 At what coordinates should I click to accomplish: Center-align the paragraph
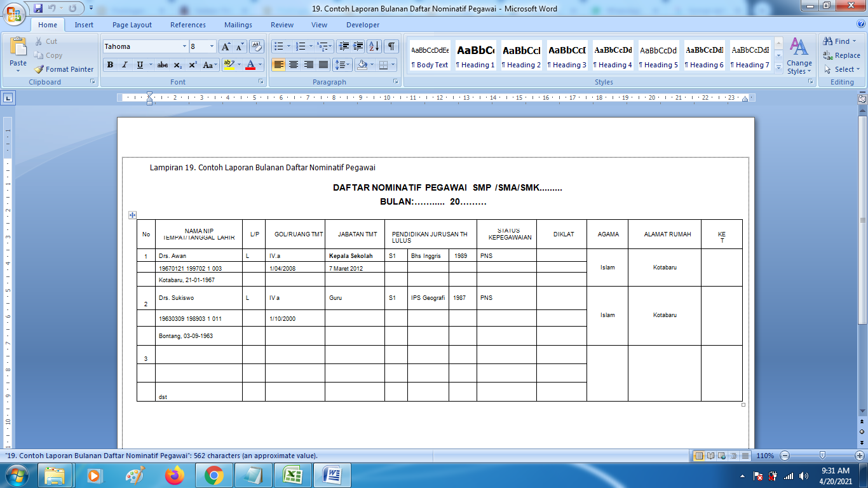click(x=294, y=65)
